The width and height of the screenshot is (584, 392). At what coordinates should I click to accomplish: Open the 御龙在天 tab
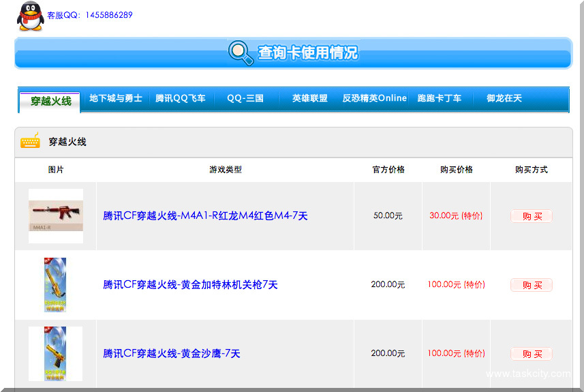click(x=504, y=98)
